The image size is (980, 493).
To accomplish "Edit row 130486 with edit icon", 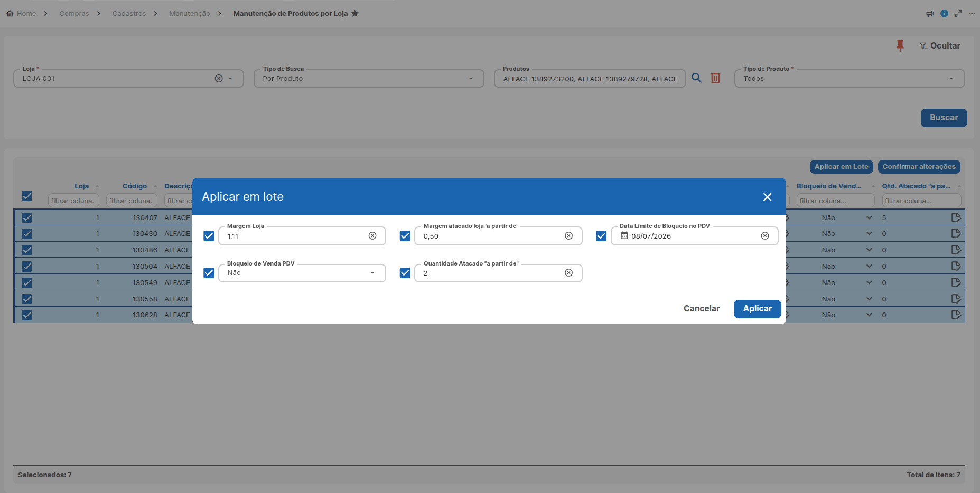I will (x=956, y=250).
